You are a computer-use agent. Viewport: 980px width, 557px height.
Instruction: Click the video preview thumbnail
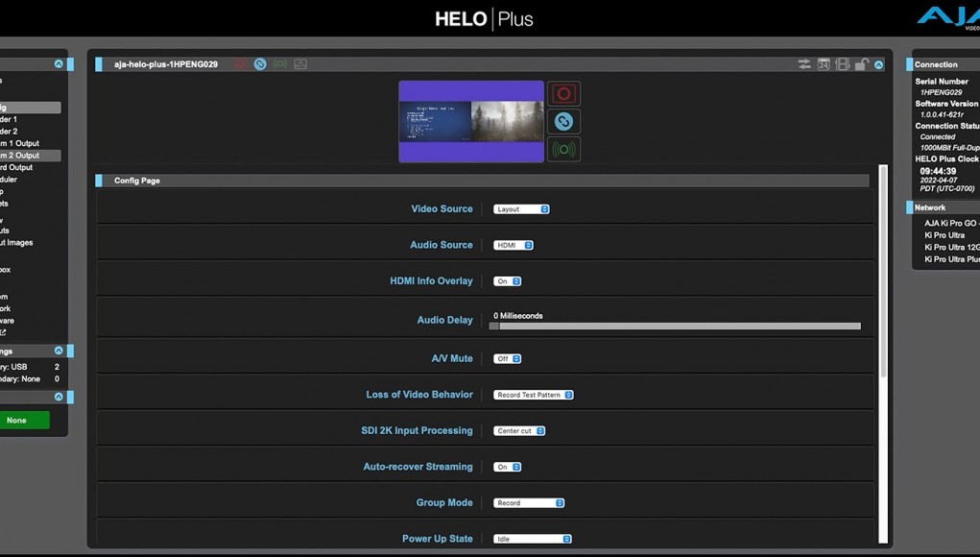[471, 121]
